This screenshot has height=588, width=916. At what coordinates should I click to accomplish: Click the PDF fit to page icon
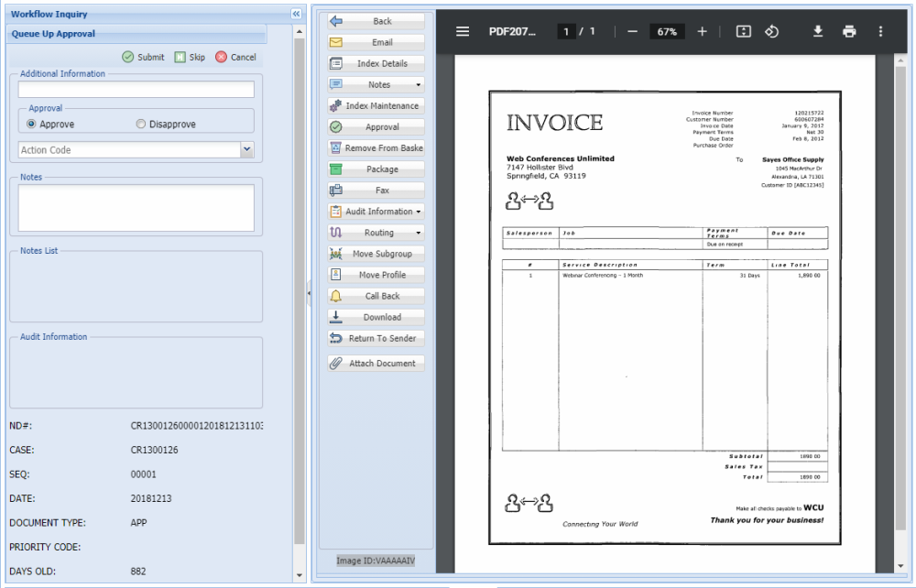[743, 31]
